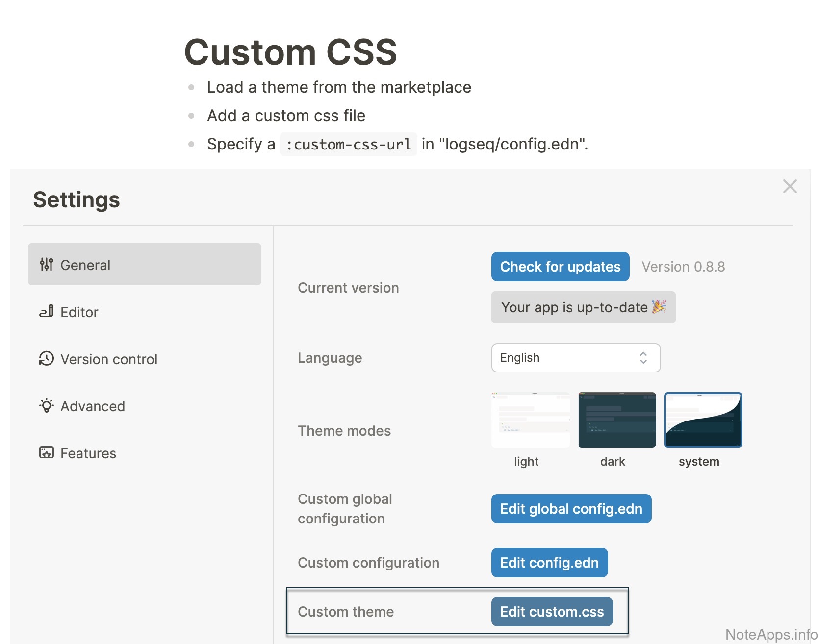Screen dimensions: 819x644
Task: Open the Editor settings tab
Action: [x=79, y=312]
